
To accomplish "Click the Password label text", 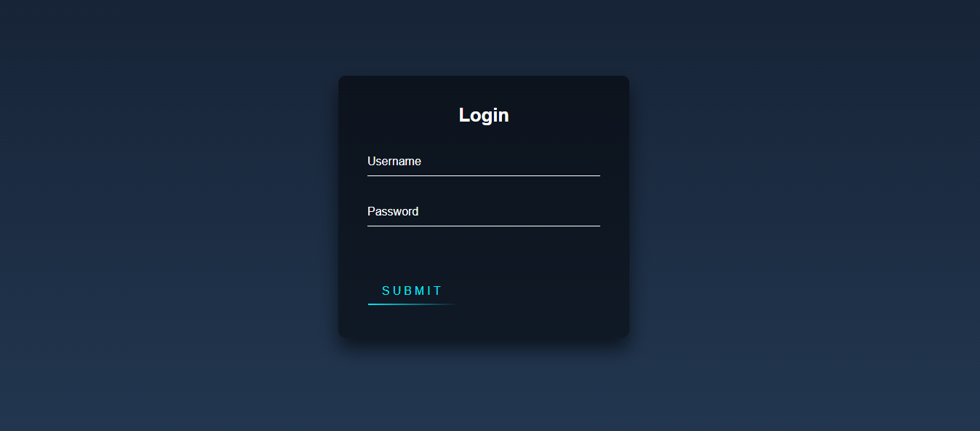I will point(393,212).
